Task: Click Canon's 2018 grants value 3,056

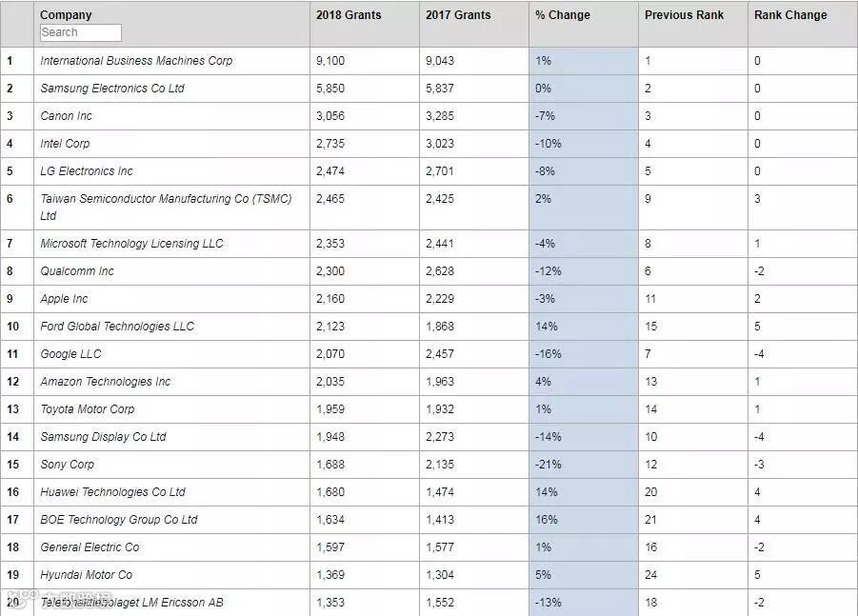Action: [330, 116]
